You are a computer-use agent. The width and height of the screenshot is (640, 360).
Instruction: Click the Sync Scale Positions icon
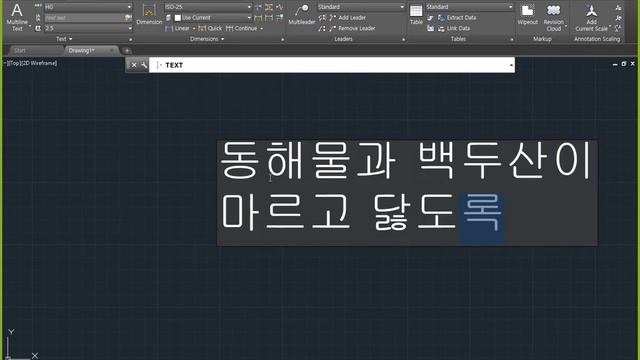(618, 28)
